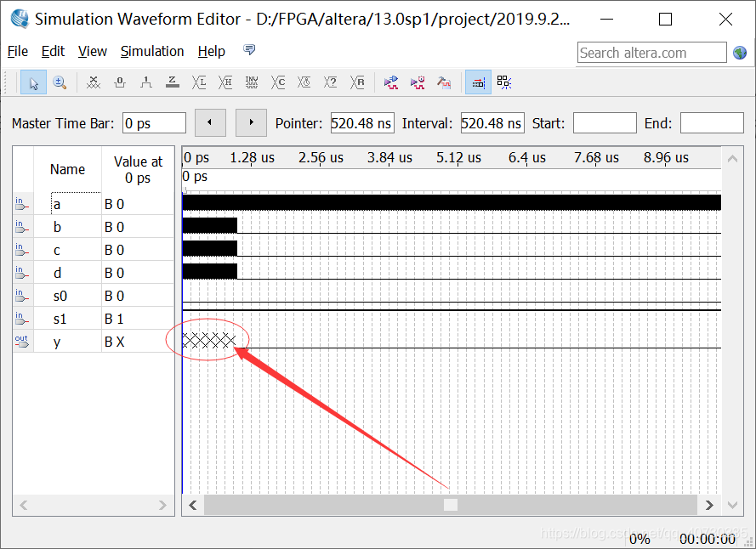Image resolution: width=756 pixels, height=549 pixels.
Task: Open the Simulation menu
Action: pyautogui.click(x=152, y=52)
